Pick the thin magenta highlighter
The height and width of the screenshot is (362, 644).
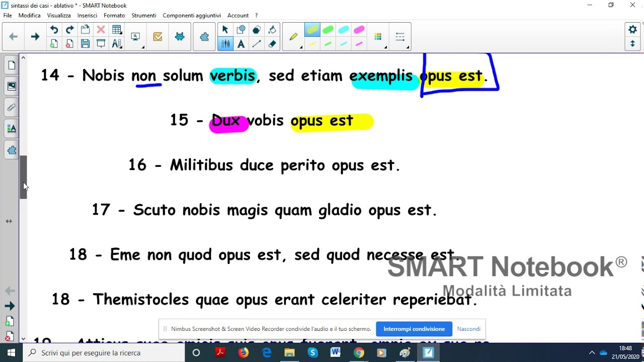coord(359,44)
